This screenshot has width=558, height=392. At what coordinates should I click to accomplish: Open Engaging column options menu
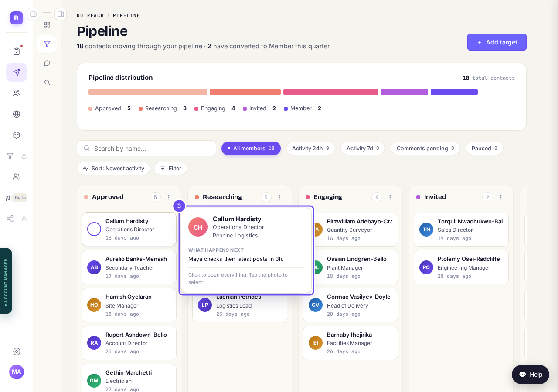click(390, 197)
